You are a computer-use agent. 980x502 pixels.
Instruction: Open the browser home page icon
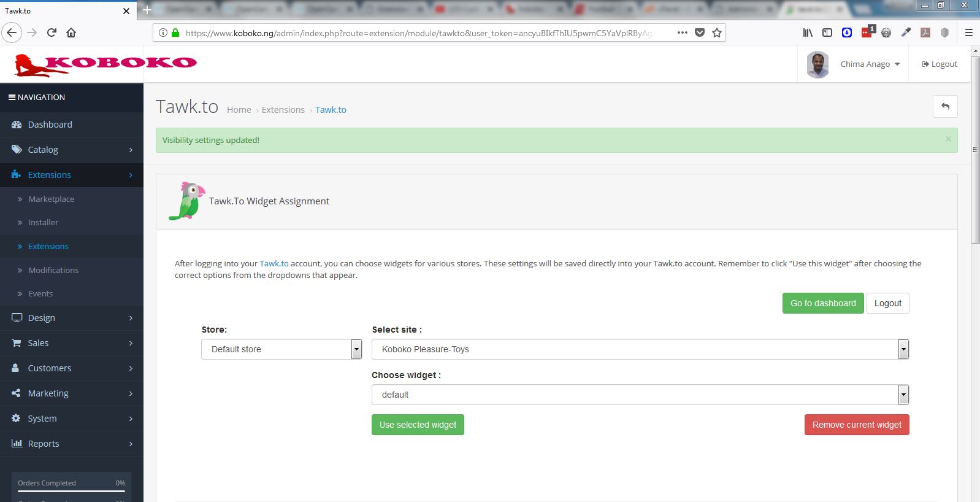[71, 33]
